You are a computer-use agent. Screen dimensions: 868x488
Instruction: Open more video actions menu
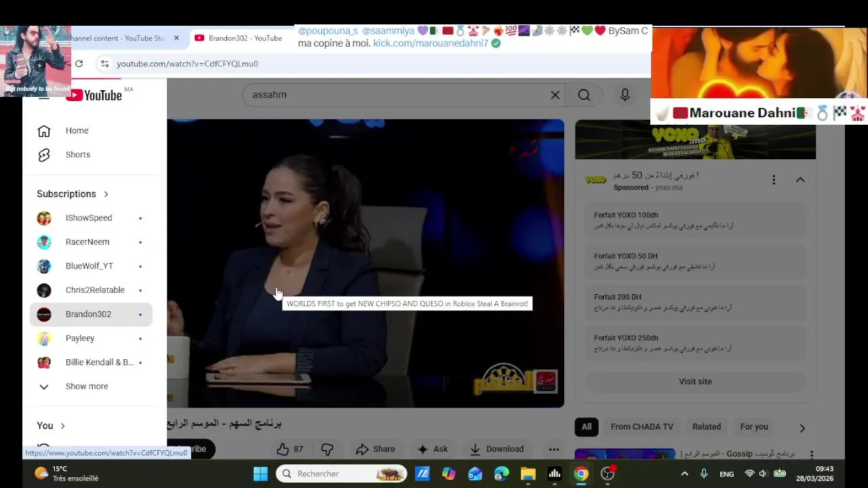click(554, 449)
